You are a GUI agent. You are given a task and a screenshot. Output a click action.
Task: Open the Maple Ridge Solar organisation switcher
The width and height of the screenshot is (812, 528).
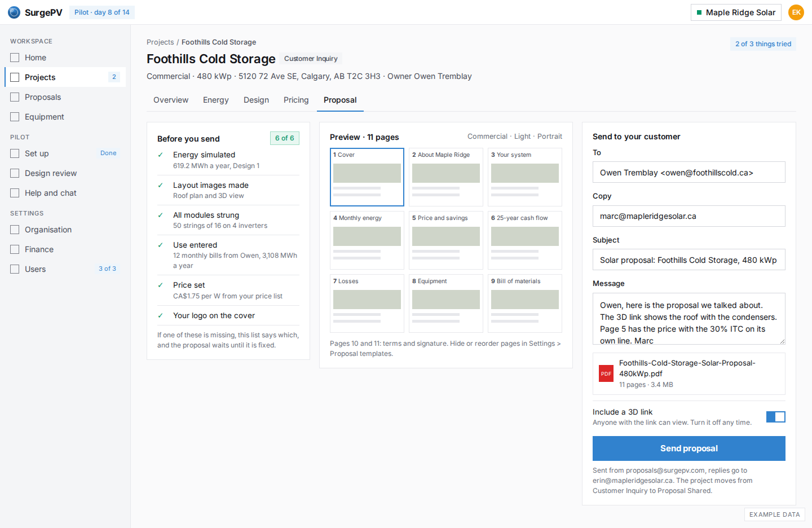click(736, 12)
